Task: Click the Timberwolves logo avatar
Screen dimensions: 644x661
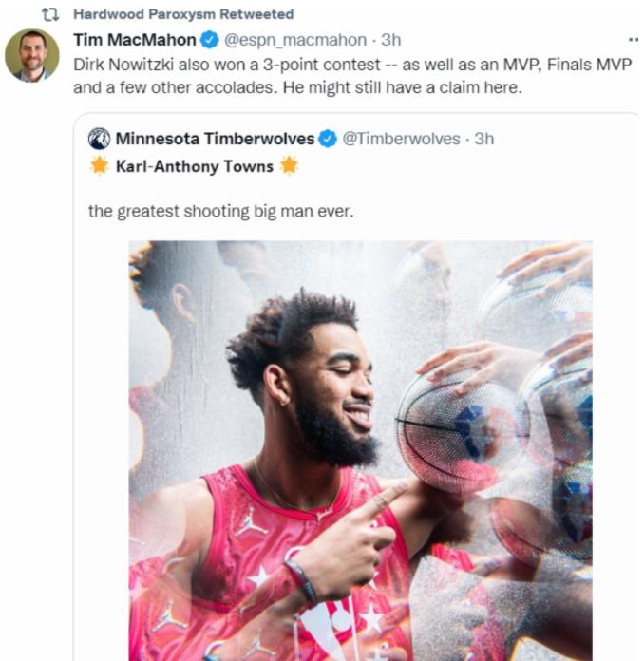Action: coord(100,139)
